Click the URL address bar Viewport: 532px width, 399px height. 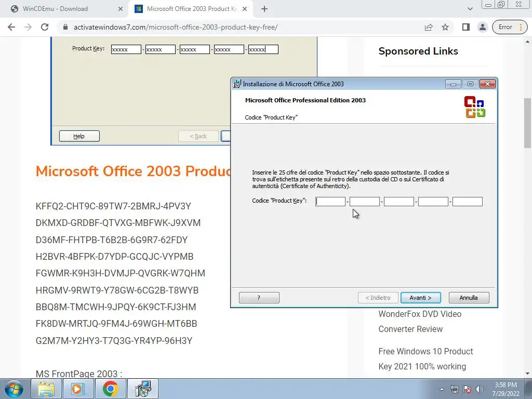pos(237,27)
